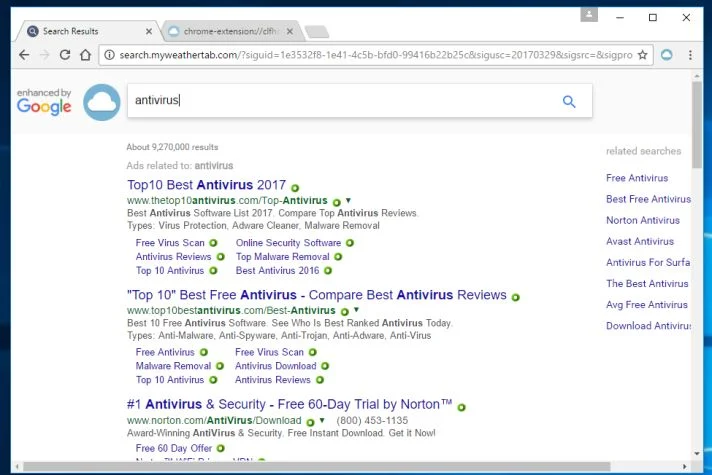Expand dropdown arrow next to norton.com URL

322,420
